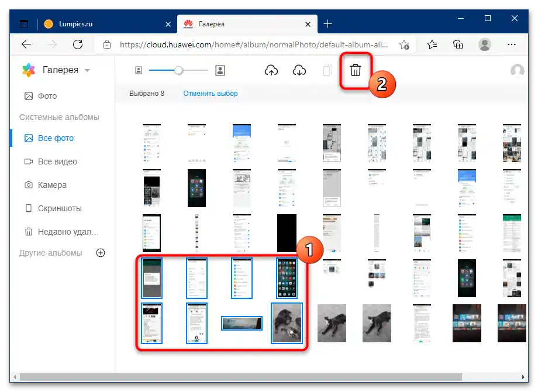Click the user avatar in gallery toolbar
This screenshot has width=538, height=392.
pyautogui.click(x=517, y=70)
